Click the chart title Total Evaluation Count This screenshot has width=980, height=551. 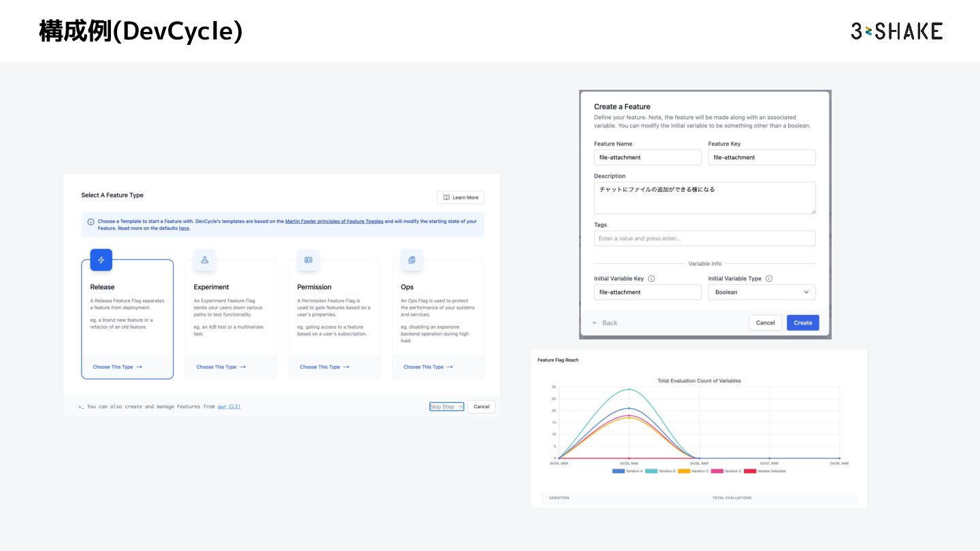coord(699,381)
